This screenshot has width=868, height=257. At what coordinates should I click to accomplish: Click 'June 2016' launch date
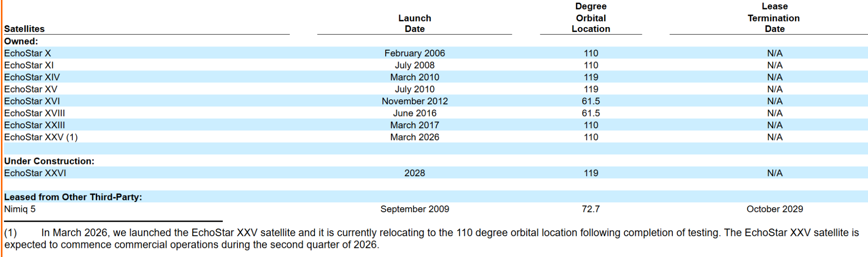tap(415, 113)
